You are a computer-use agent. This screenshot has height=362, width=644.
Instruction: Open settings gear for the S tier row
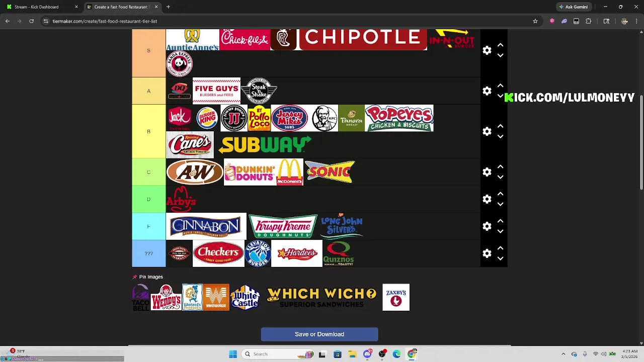487,50
